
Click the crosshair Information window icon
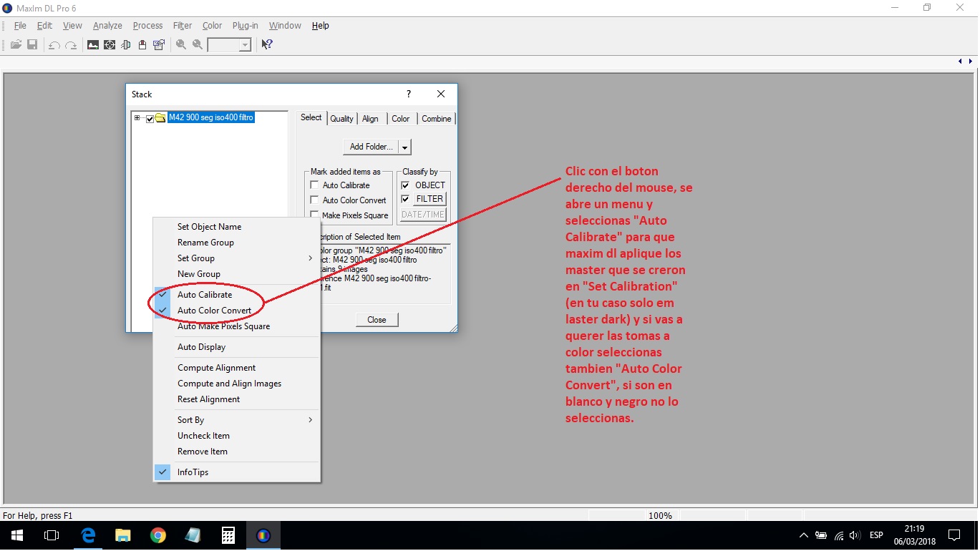(110, 44)
